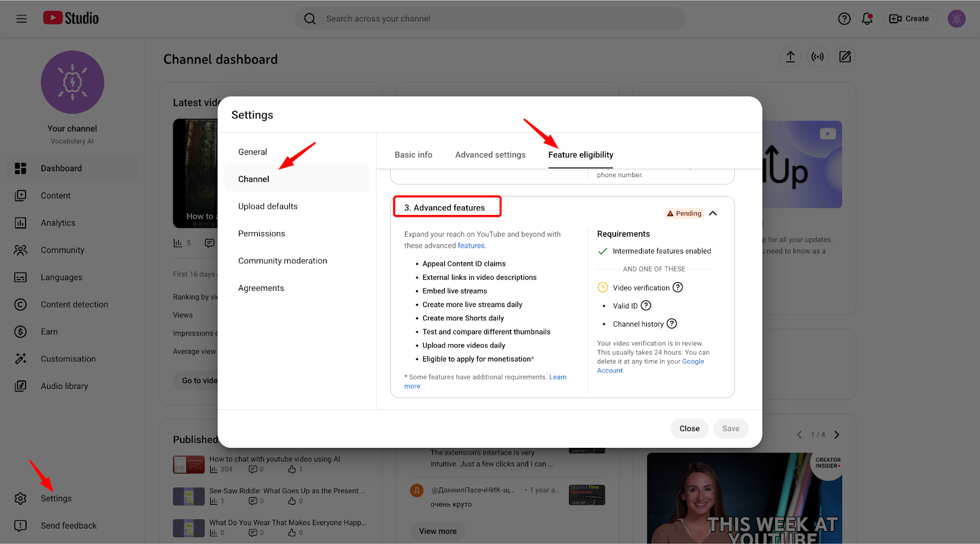
Task: Collapse the Advanced features section
Action: (x=713, y=213)
